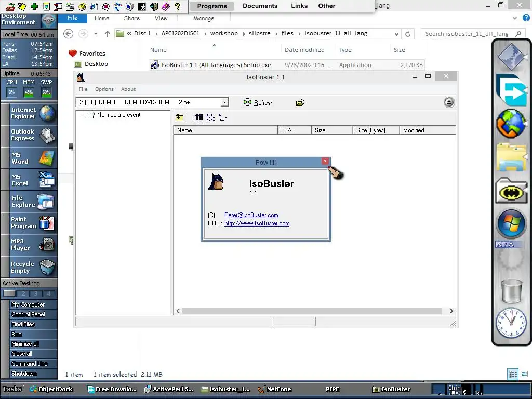The height and width of the screenshot is (399, 532).
Task: Click the running-man icon in top toolbar
Action: (142, 6)
